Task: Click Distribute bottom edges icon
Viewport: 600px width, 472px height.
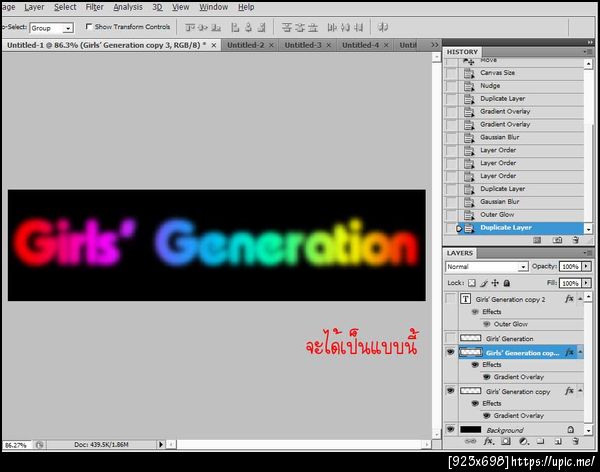Action: pos(313,28)
